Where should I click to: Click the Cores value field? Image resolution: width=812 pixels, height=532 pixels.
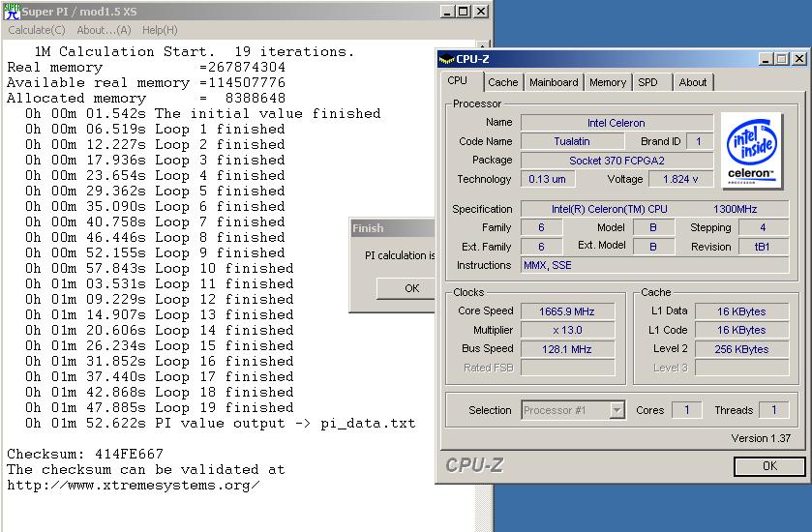coord(687,410)
